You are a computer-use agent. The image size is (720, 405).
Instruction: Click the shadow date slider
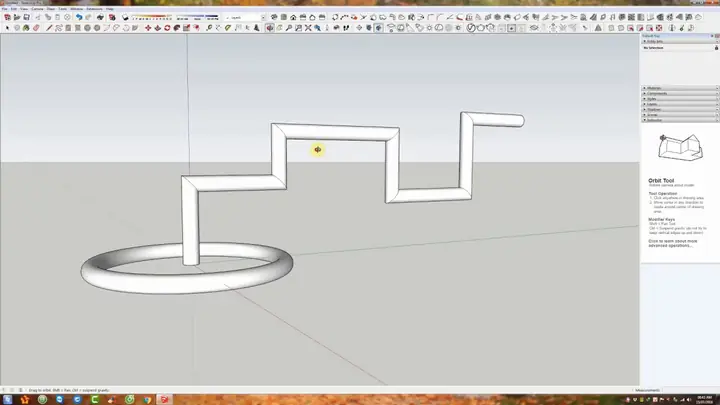click(x=152, y=17)
